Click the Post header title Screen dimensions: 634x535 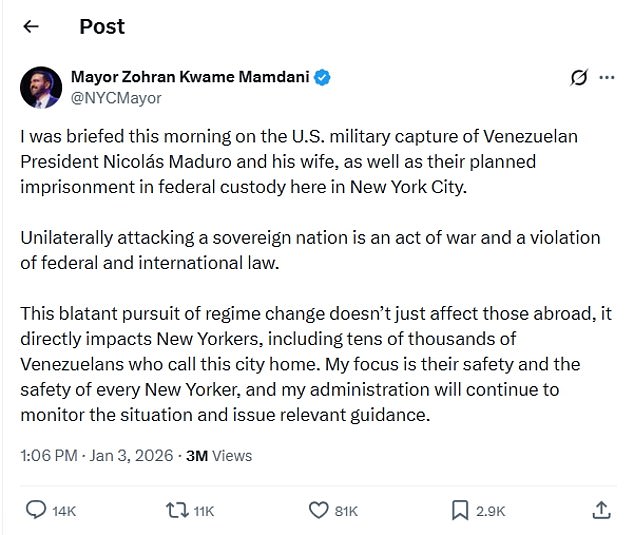click(102, 27)
